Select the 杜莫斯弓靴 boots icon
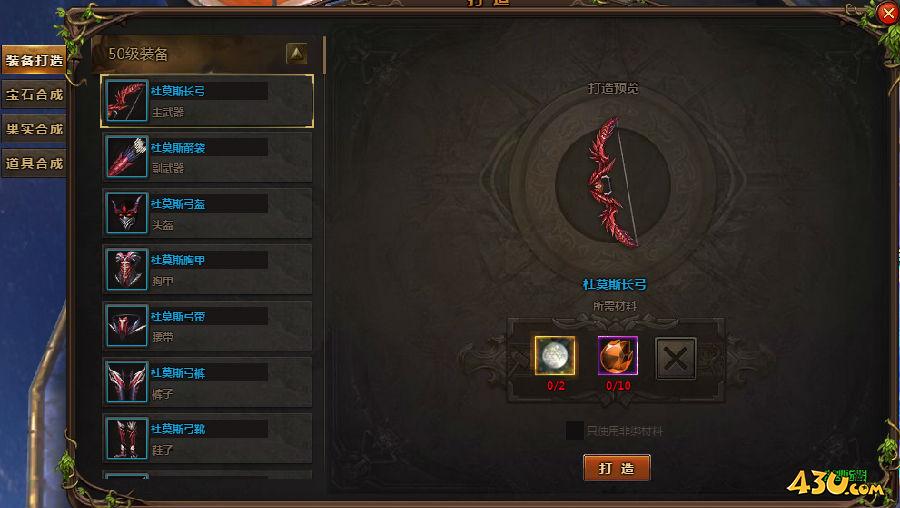Screen dimensions: 900x508 click(x=126, y=438)
